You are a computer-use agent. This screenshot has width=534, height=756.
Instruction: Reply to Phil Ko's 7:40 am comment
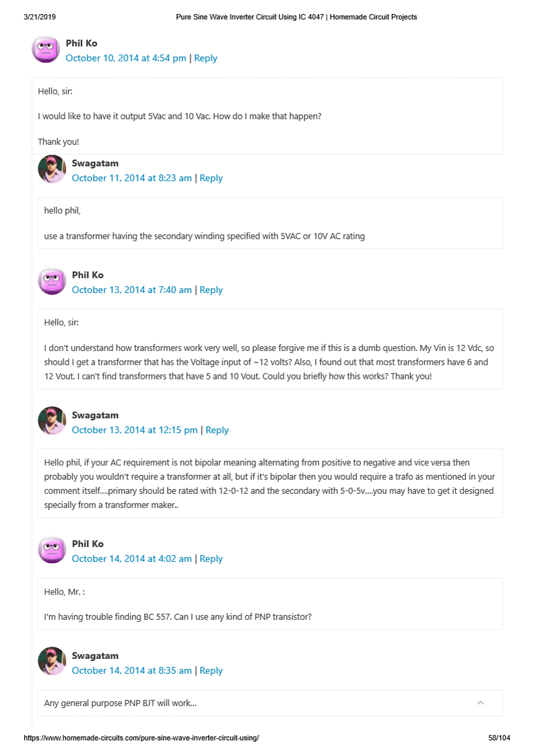click(211, 290)
